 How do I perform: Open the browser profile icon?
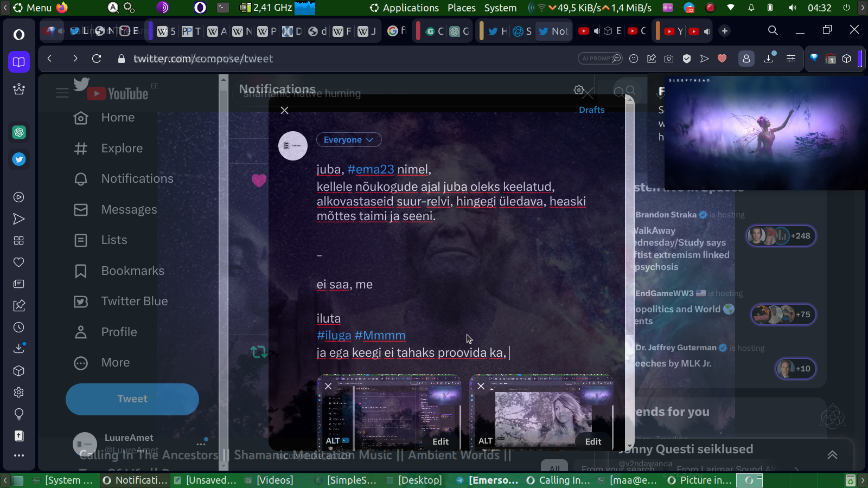[x=746, y=59]
